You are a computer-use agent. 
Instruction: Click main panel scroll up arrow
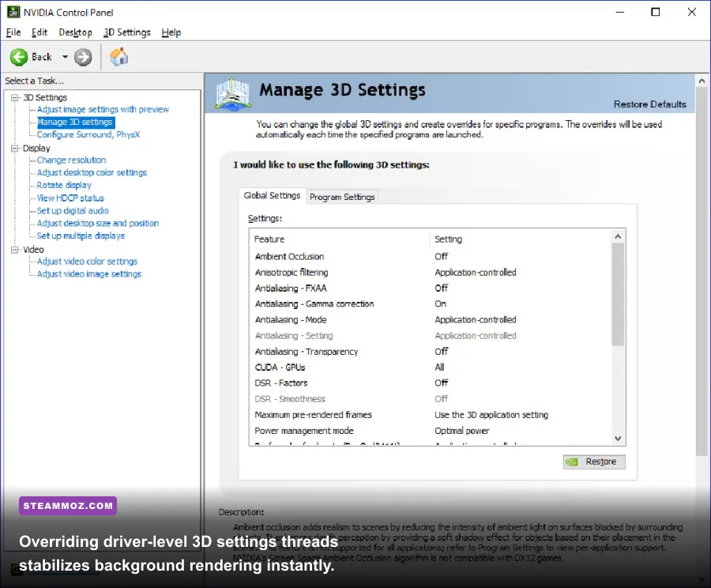[702, 81]
